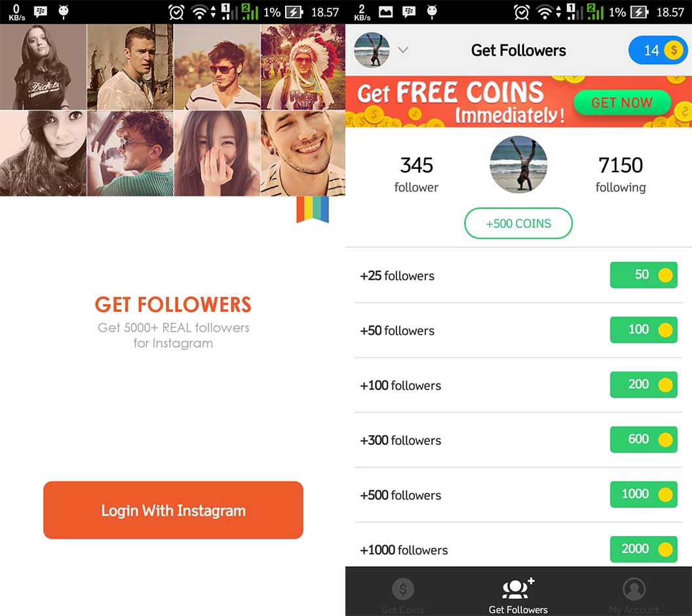Open the My Account tab icon
This screenshot has width=692, height=616.
point(634,589)
